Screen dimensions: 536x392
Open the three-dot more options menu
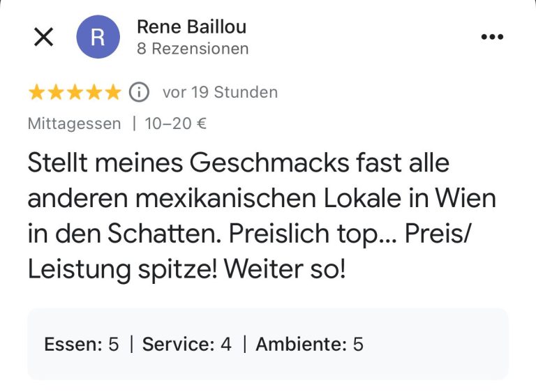[492, 38]
